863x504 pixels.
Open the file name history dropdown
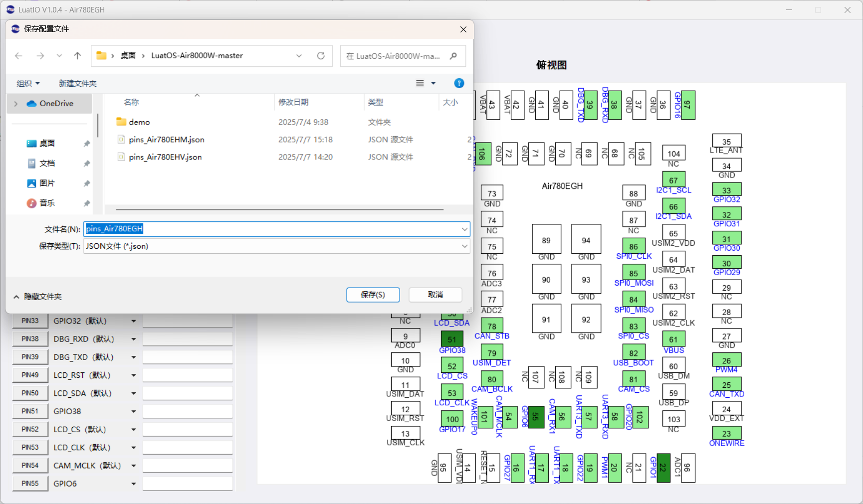coord(465,229)
